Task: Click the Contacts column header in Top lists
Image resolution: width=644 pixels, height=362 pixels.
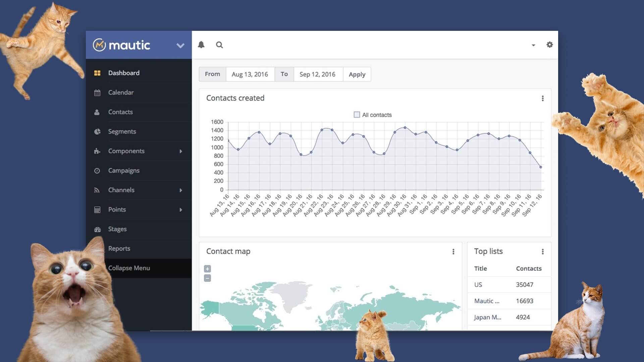Action: click(529, 268)
